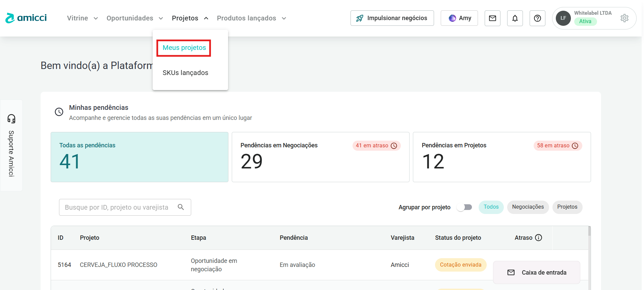Screen dimensions: 644x290
Task: Select Meus projetos menu item
Action: click(184, 48)
